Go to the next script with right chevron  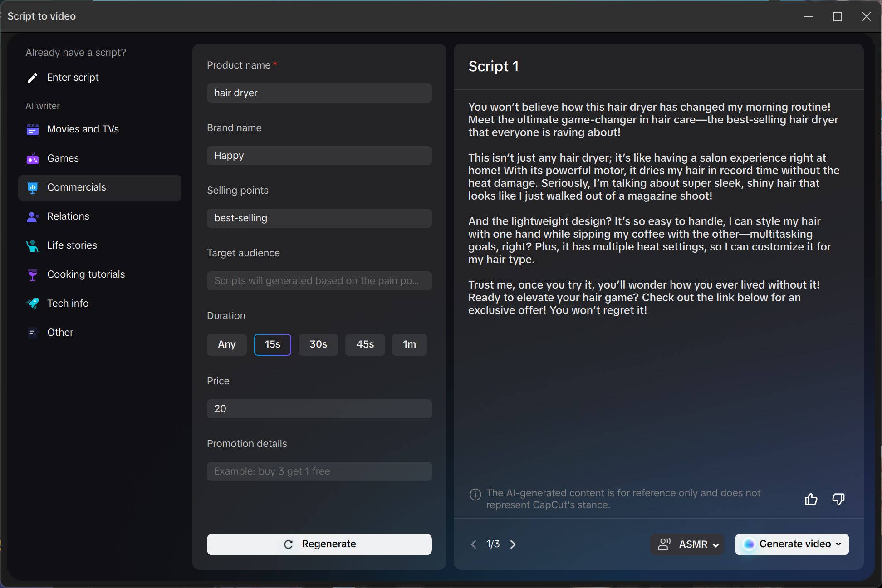[x=513, y=544]
